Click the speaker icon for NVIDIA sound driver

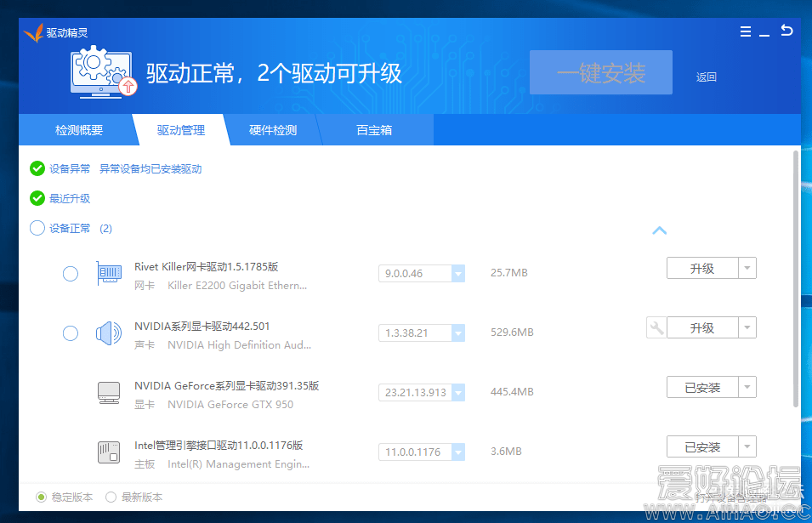pos(109,333)
